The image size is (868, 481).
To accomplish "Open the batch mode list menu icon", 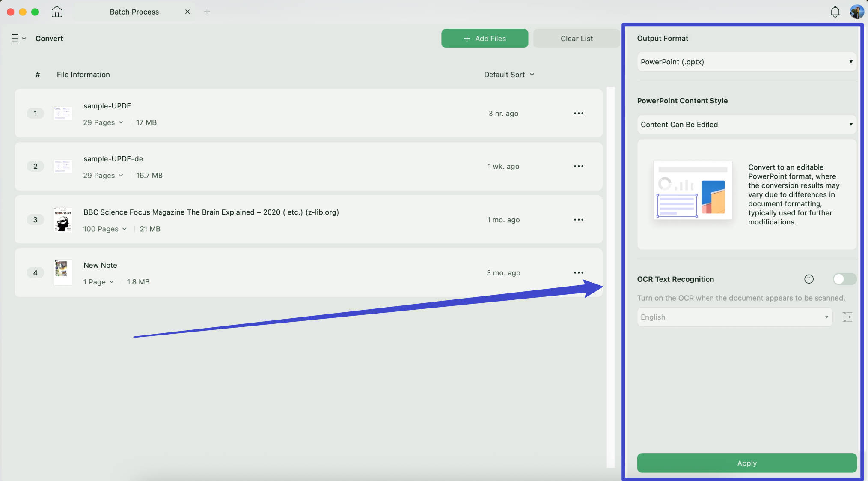I will (18, 39).
